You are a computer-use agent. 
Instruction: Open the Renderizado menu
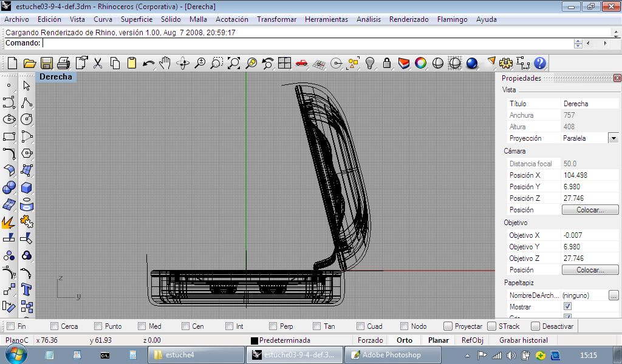tap(408, 19)
